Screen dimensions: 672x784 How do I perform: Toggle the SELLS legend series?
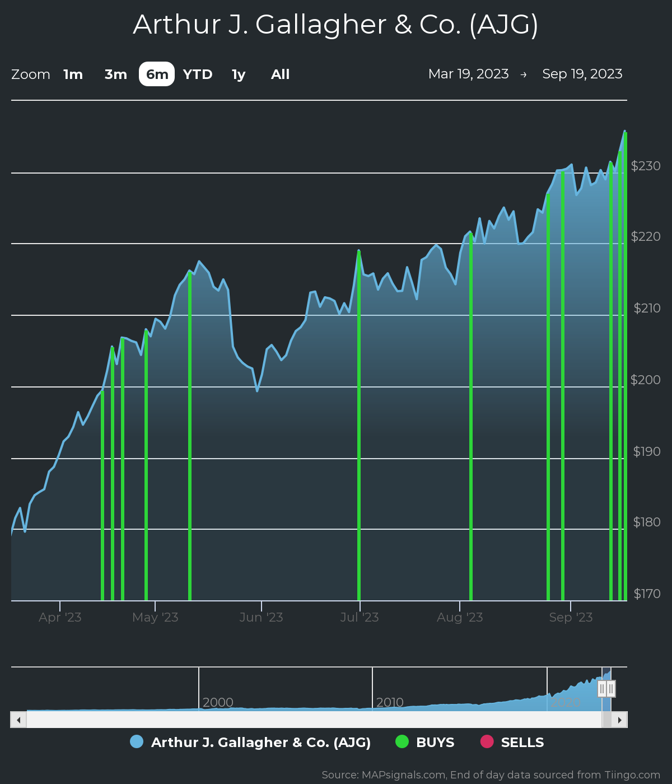(512, 742)
